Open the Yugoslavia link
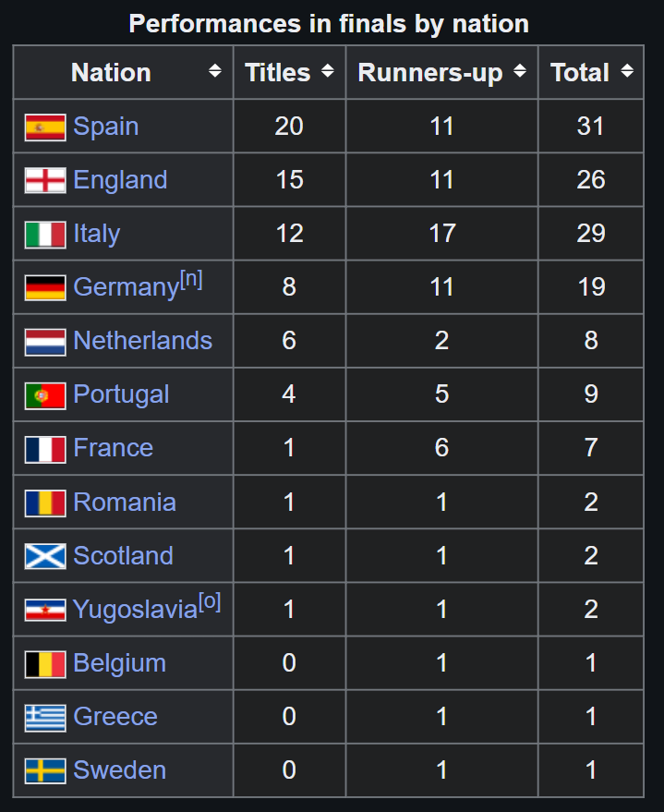The width and height of the screenshot is (664, 812). (135, 610)
